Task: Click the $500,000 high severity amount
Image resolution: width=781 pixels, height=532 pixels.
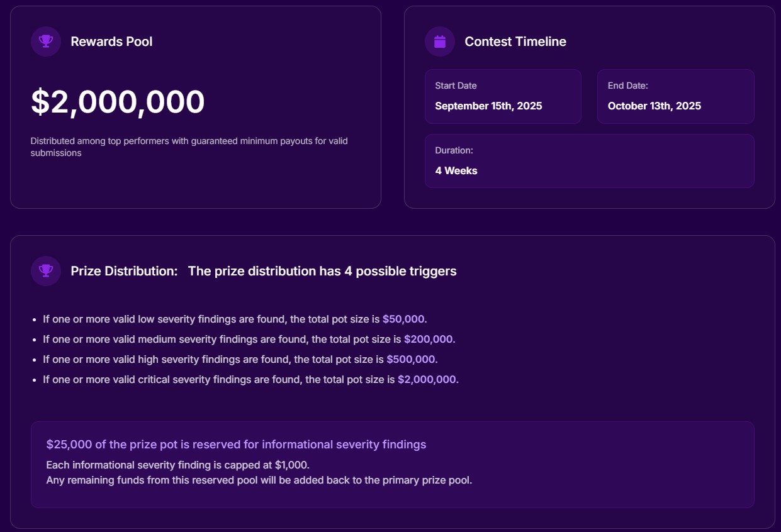Action: (x=412, y=360)
